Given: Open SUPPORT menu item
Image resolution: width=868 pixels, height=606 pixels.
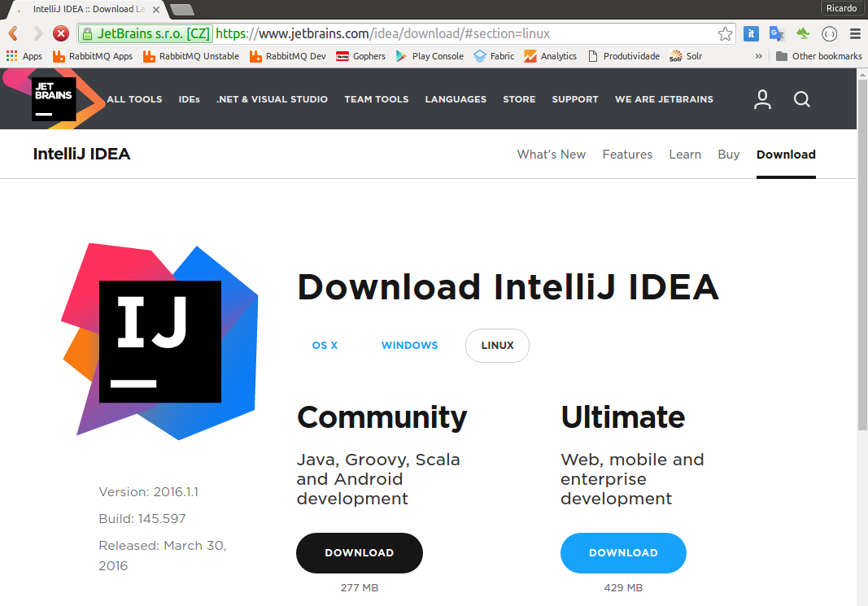Looking at the screenshot, I should 575,99.
